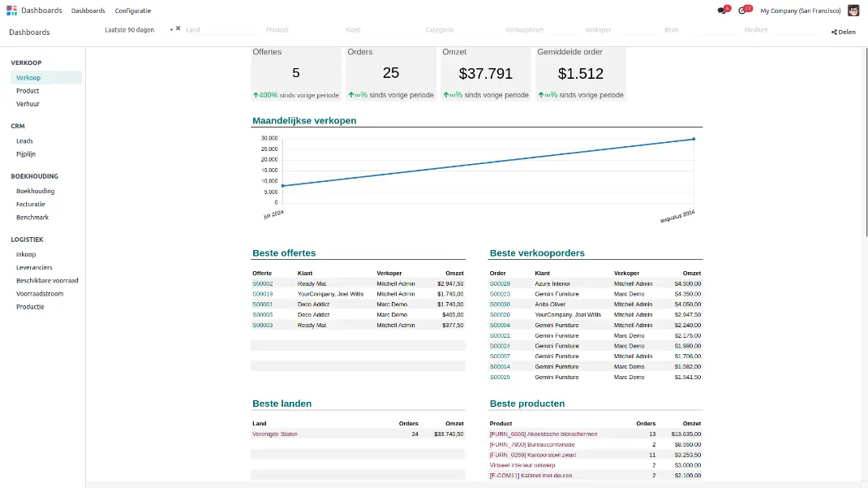Click the augustus 2024 chart data point
This screenshot has width=868, height=488.
click(694, 139)
